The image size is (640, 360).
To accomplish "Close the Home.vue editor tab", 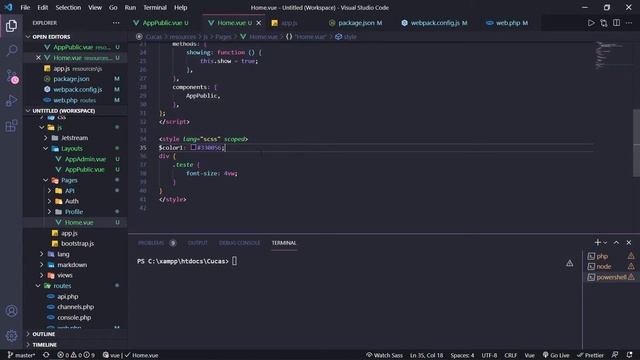I will [x=258, y=23].
